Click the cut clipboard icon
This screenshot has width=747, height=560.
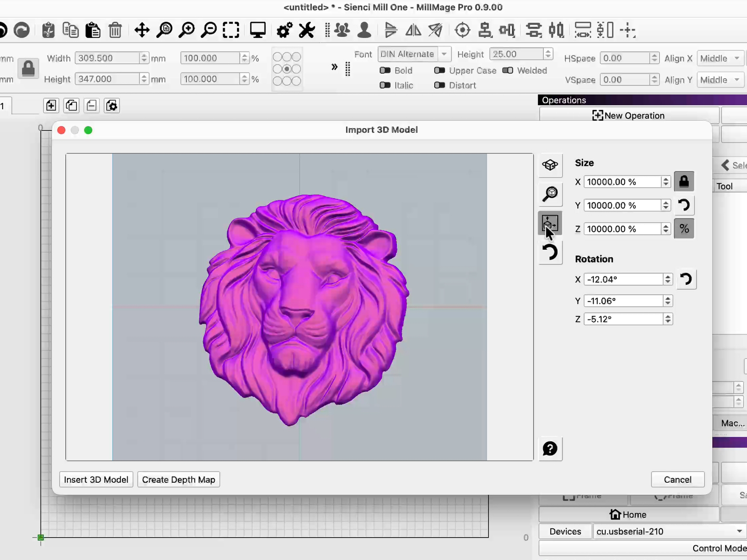coord(48,31)
